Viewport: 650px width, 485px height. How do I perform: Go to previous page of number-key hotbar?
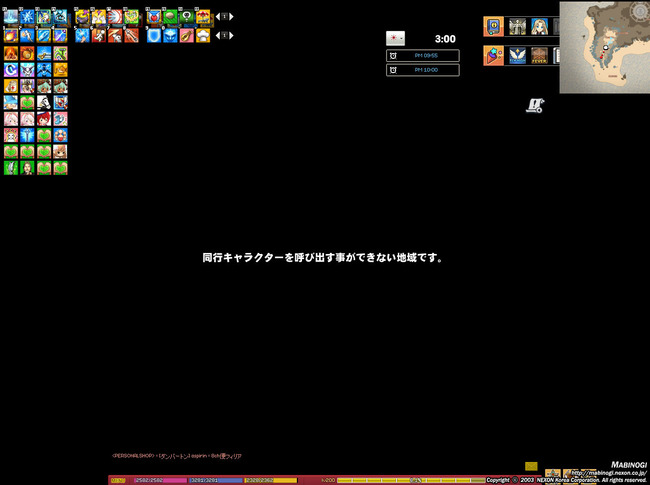tap(218, 36)
